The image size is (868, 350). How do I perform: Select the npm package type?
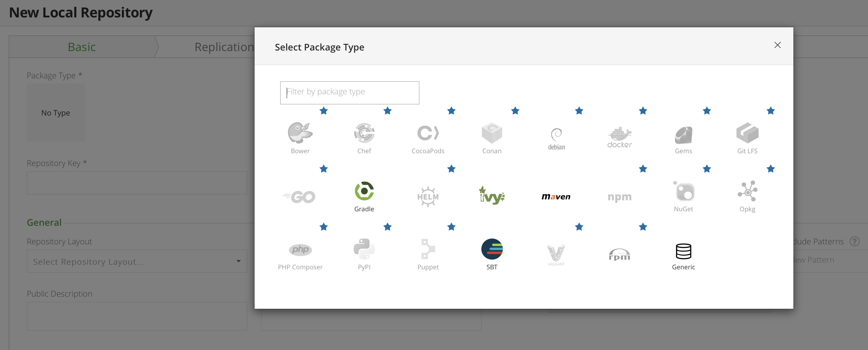619,196
